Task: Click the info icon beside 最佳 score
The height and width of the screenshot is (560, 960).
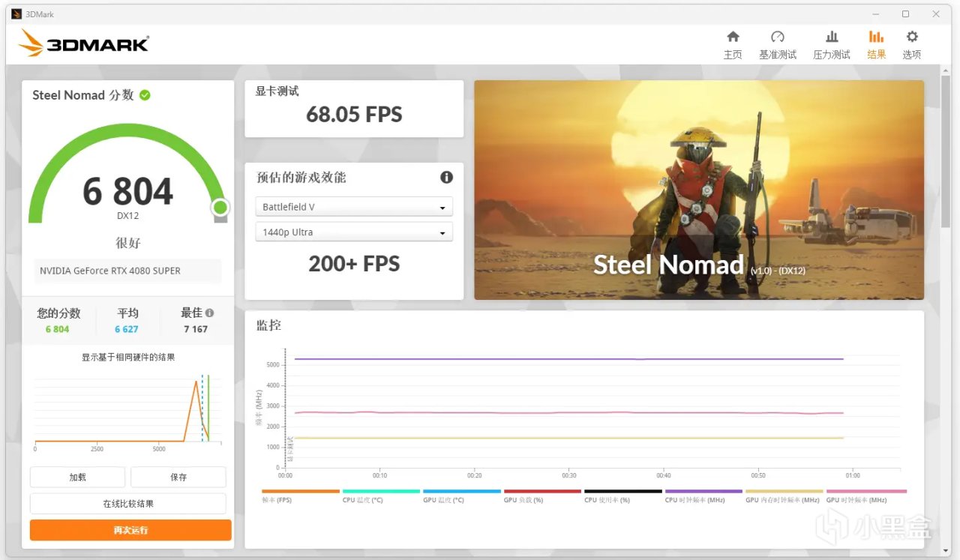Action: pyautogui.click(x=209, y=313)
